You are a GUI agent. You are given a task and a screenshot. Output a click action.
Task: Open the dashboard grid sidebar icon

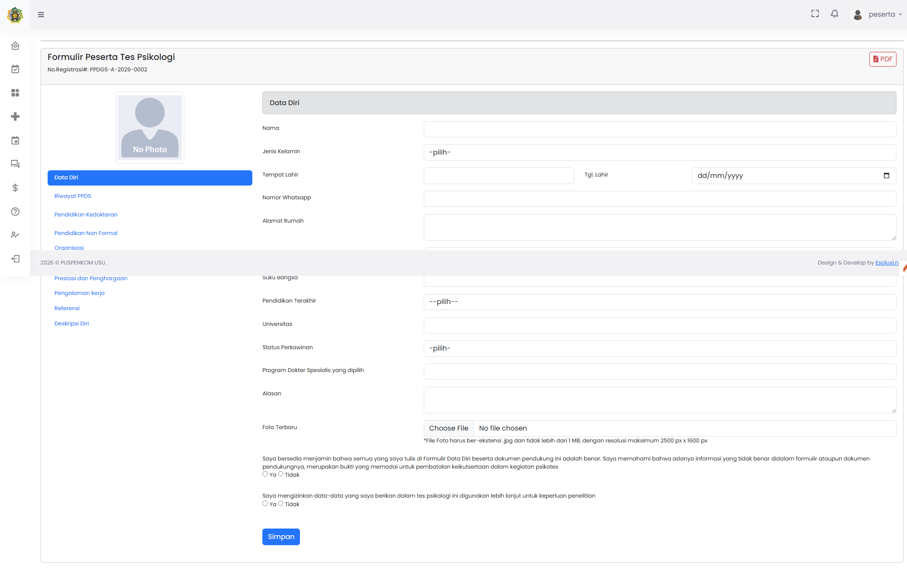pos(15,93)
